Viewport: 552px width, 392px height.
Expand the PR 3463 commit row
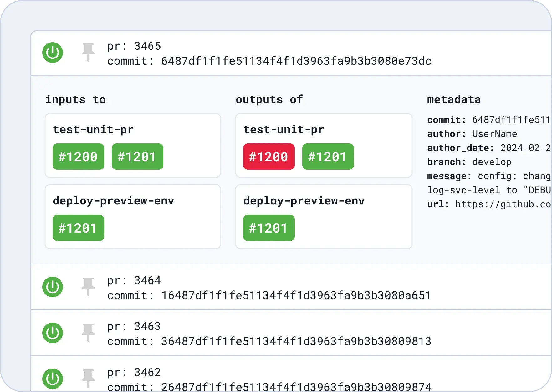pos(269,334)
